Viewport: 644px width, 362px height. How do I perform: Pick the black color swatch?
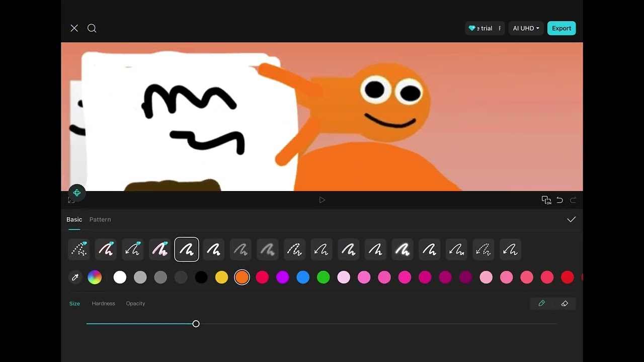click(201, 277)
